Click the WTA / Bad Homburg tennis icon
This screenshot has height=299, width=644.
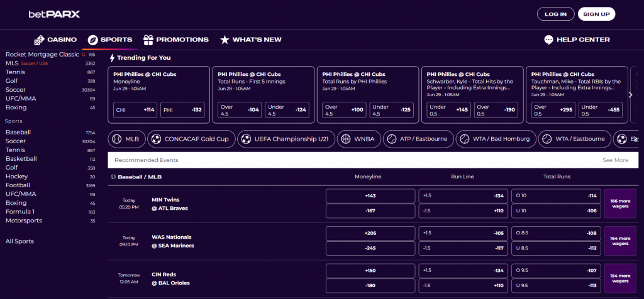[464, 139]
